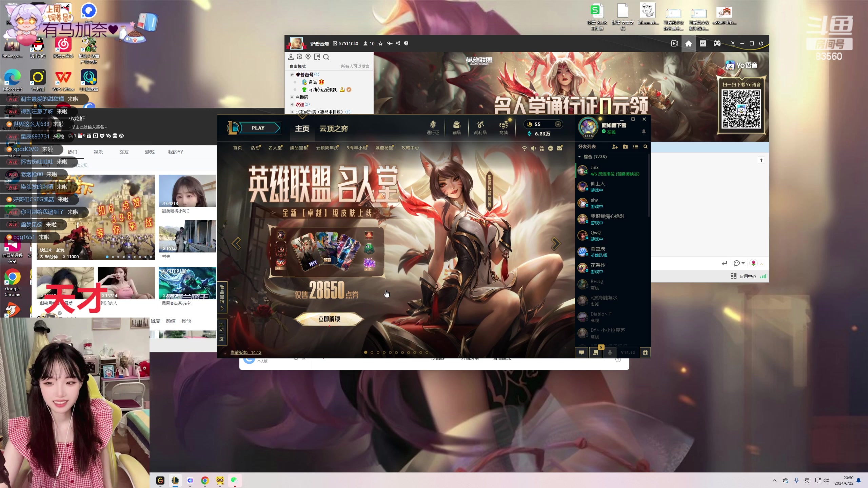Click the 当前版本: 14.12 link
Image resolution: width=868 pixels, height=488 pixels.
[x=246, y=352]
